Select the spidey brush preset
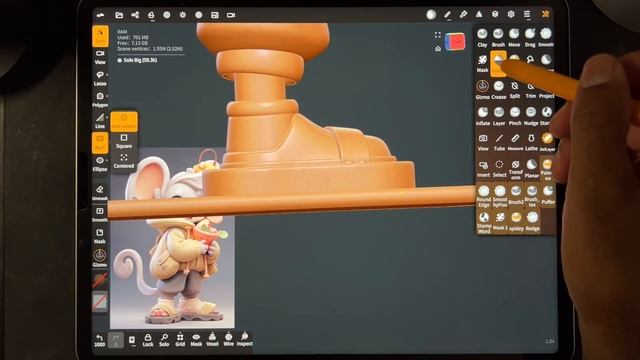640x360 pixels. 516,222
